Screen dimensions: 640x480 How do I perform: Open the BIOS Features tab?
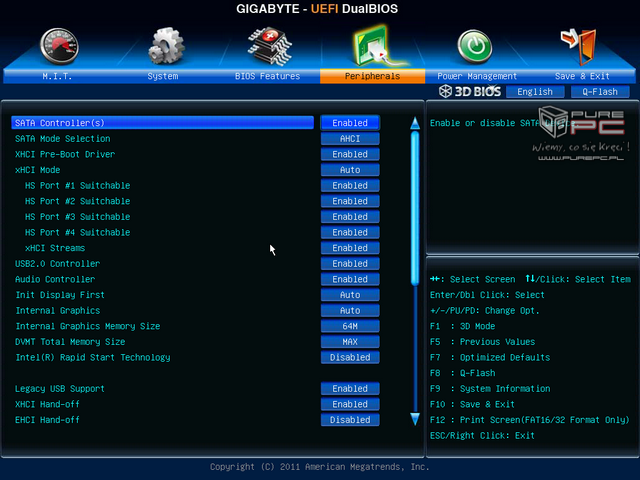(267, 76)
